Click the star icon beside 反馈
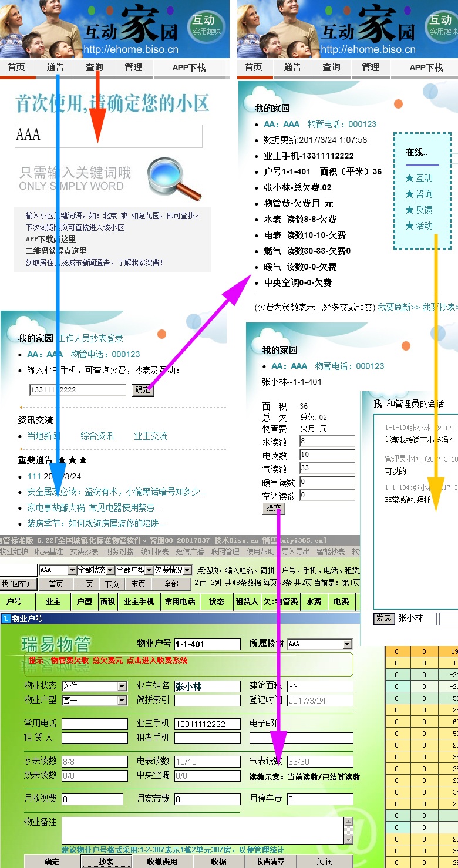Viewport: 458px width, 868px height. tap(410, 210)
